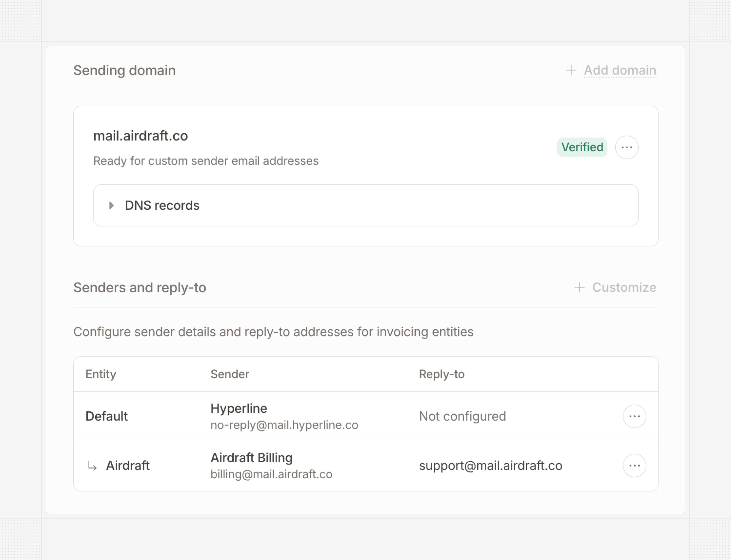Open the Default entity row options menu
Screen dimensions: 731x560
click(x=634, y=416)
